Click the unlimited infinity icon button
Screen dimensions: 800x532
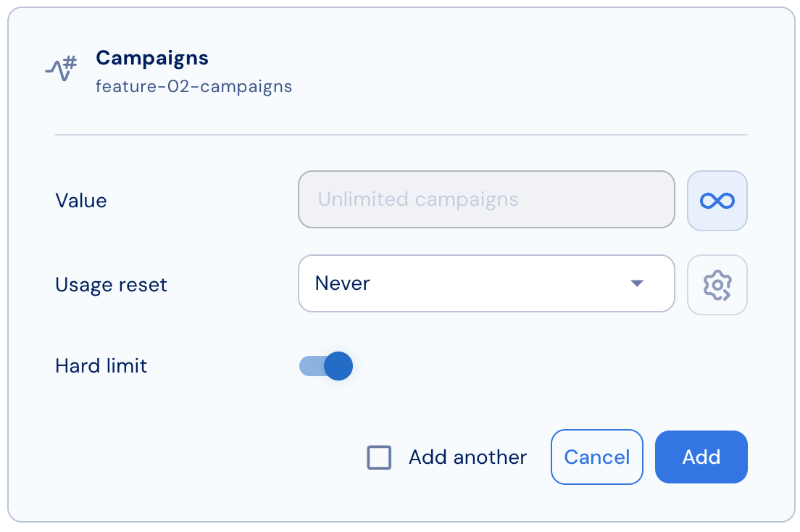(717, 201)
